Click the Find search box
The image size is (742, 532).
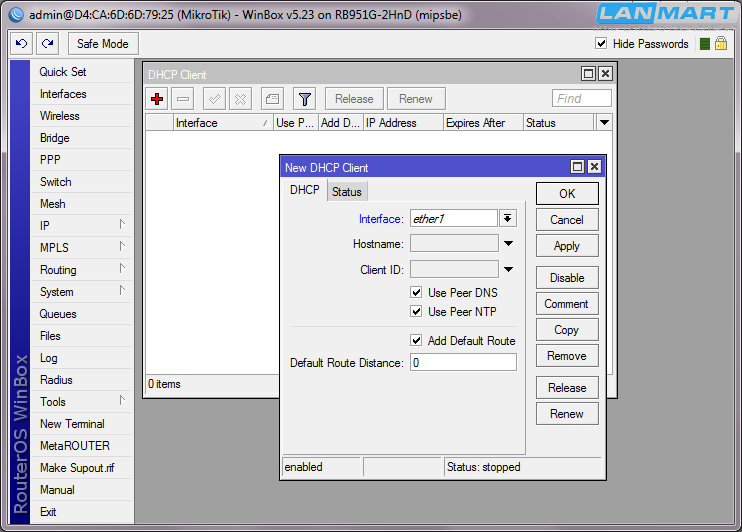tap(582, 98)
